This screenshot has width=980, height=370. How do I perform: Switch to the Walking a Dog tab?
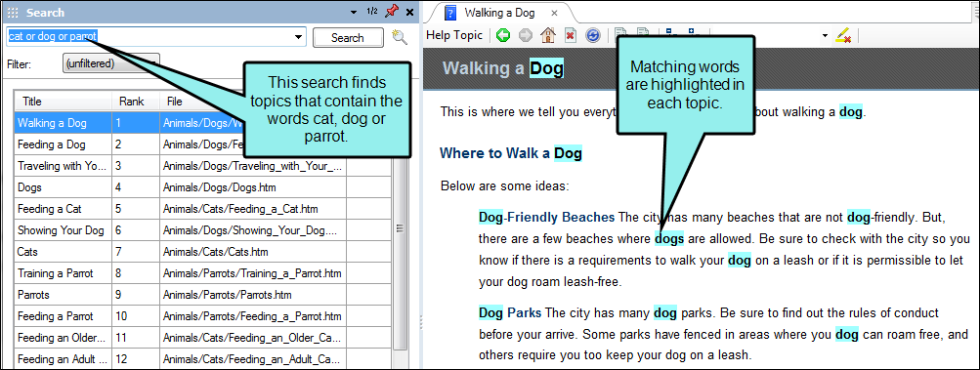click(x=499, y=13)
